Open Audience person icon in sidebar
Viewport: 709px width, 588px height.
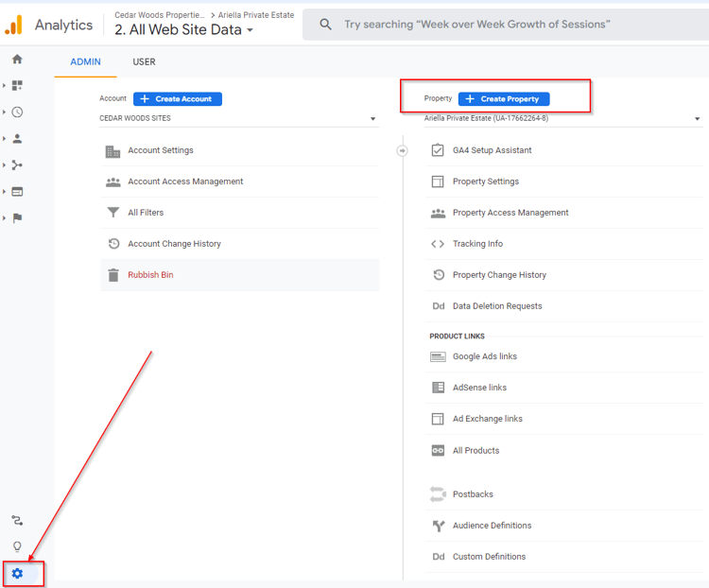click(17, 139)
